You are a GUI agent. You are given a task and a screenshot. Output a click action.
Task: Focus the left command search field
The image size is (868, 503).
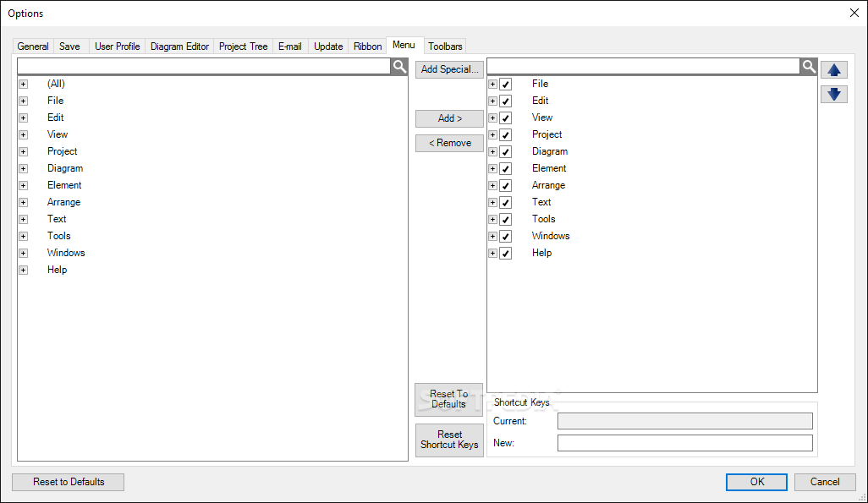(204, 67)
